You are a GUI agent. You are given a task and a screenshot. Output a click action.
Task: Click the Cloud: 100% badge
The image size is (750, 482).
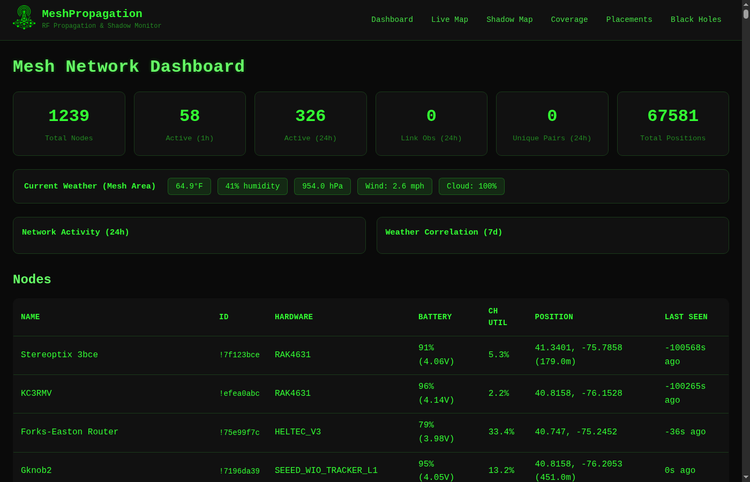click(471, 186)
